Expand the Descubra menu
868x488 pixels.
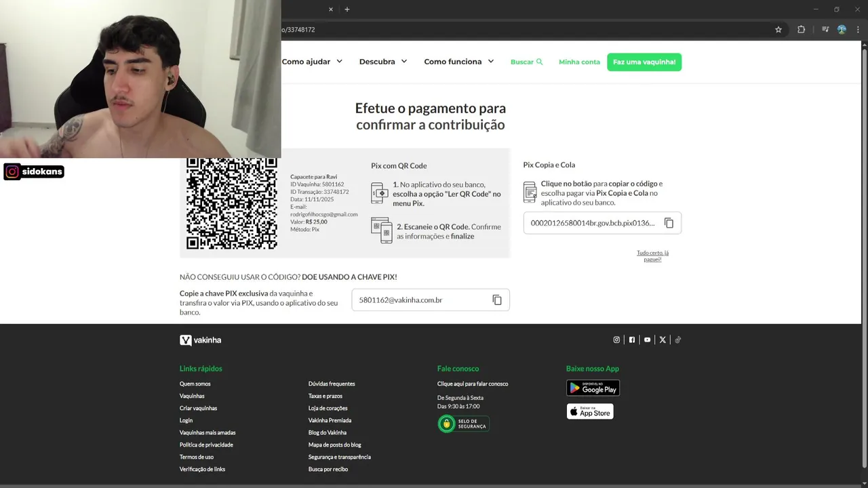coord(383,62)
